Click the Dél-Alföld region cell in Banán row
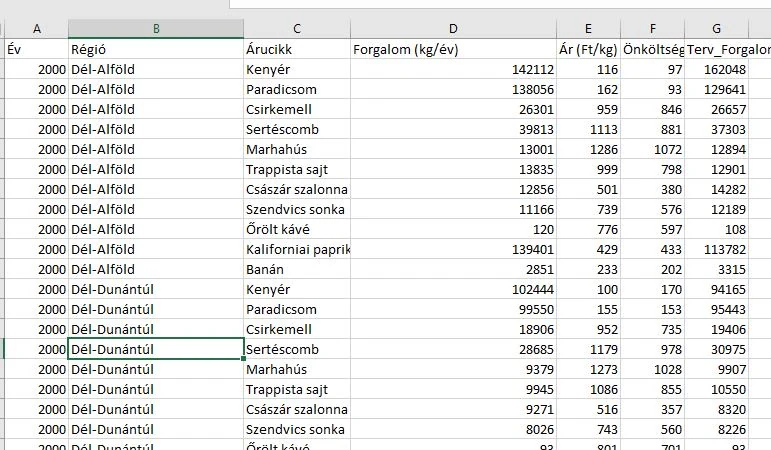 [156, 270]
